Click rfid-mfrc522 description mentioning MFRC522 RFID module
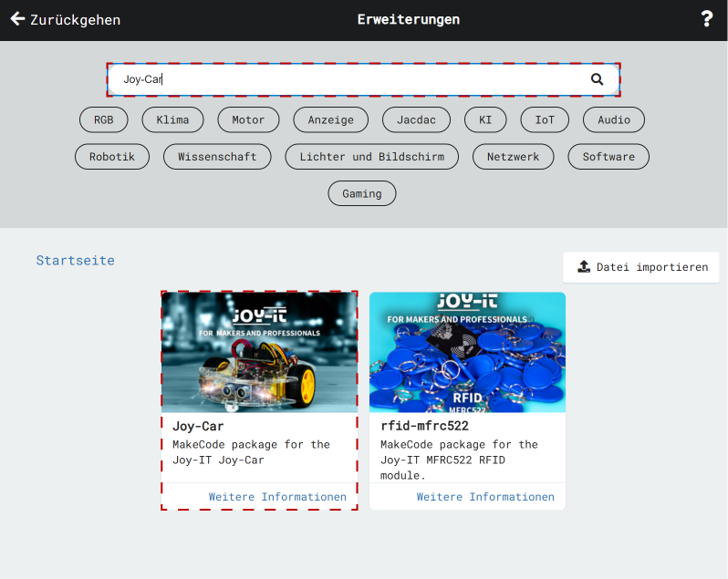This screenshot has width=728, height=579. pyautogui.click(x=459, y=460)
